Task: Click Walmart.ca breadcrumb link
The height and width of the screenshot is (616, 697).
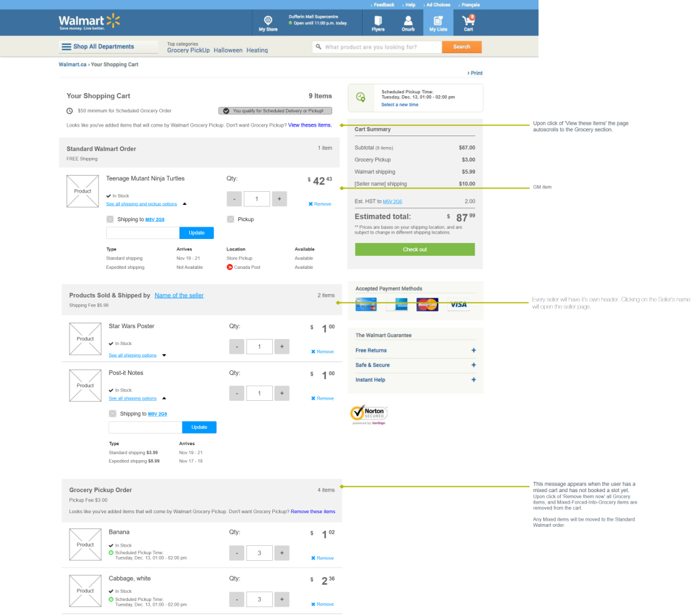Action: click(72, 65)
